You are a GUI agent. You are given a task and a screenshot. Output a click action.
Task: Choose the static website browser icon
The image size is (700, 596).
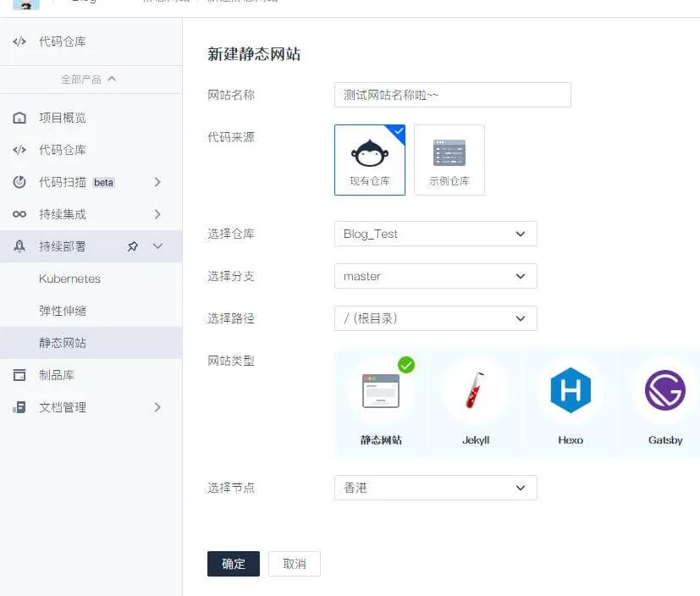381,391
